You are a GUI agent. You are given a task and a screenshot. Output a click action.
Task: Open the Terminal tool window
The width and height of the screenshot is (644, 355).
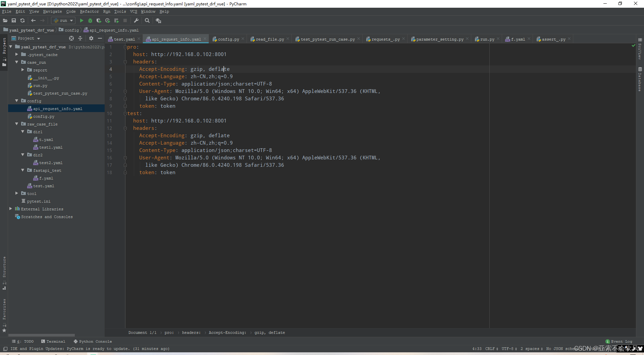[x=53, y=341]
